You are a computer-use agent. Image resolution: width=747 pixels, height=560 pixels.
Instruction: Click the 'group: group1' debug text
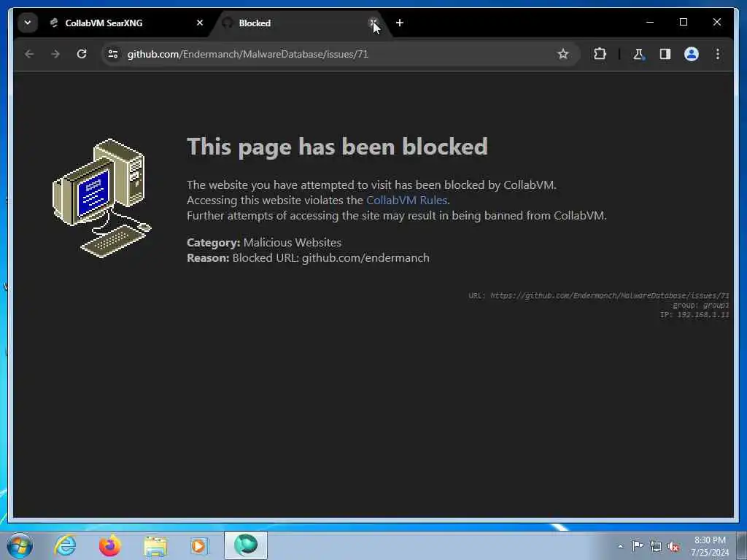[701, 306]
